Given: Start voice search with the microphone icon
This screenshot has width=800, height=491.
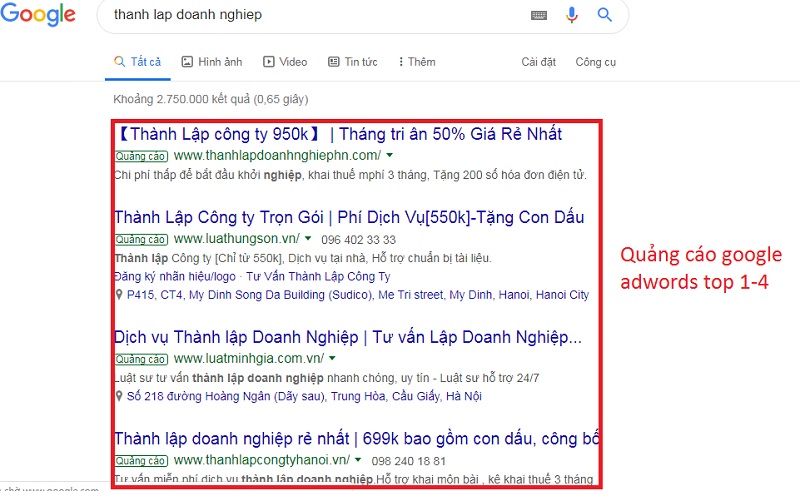Looking at the screenshot, I should [x=572, y=15].
